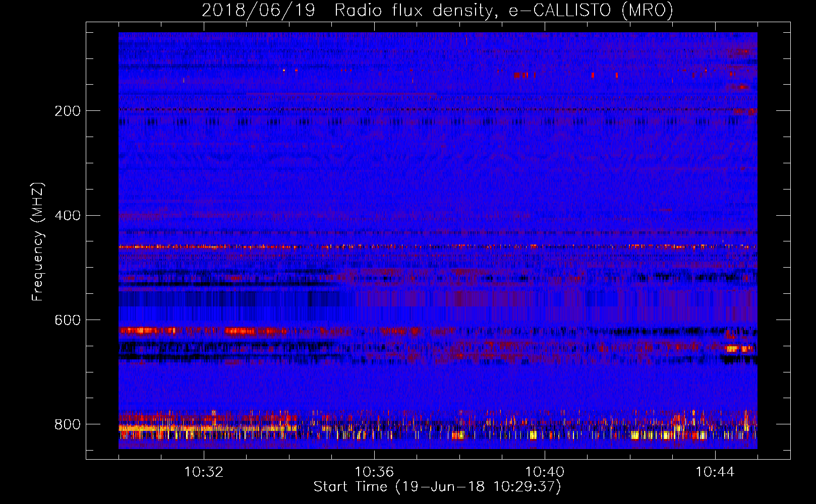The image size is (816, 504).
Task: Click the 800 frequency tick label
Action: pos(68,425)
